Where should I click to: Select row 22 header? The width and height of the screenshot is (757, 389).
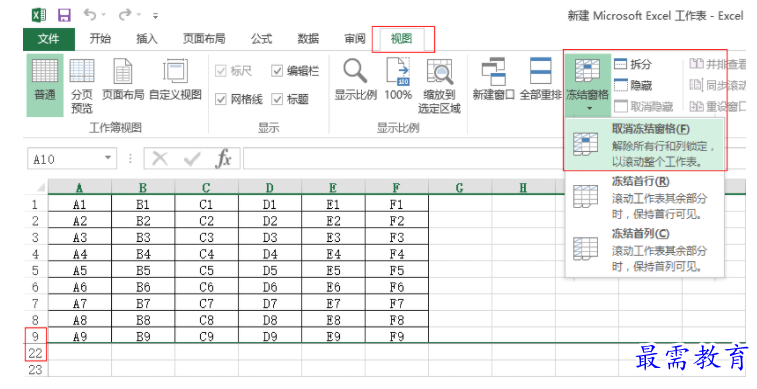pyautogui.click(x=36, y=353)
